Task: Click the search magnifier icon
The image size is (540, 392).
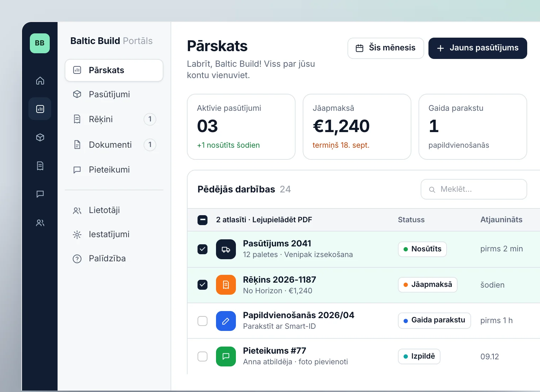Action: pos(432,190)
